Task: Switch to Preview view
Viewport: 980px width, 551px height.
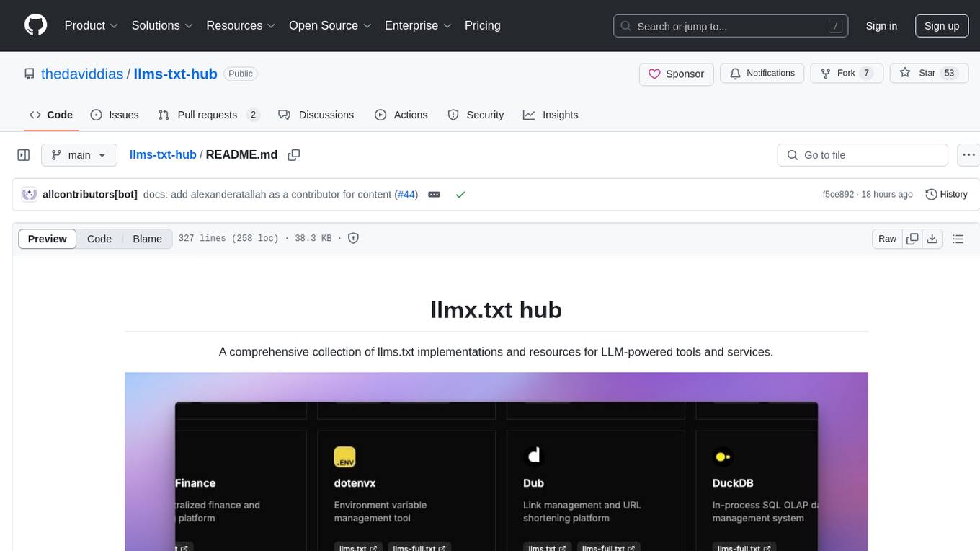Action: (x=48, y=239)
